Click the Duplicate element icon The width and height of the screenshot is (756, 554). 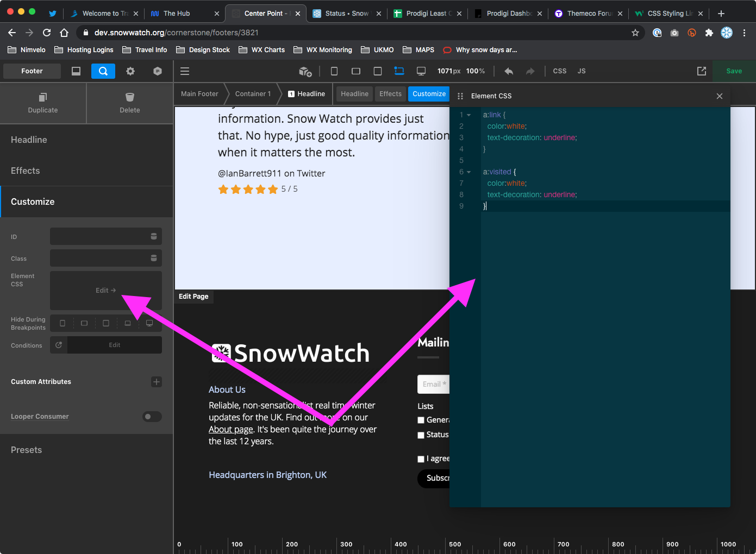43,98
